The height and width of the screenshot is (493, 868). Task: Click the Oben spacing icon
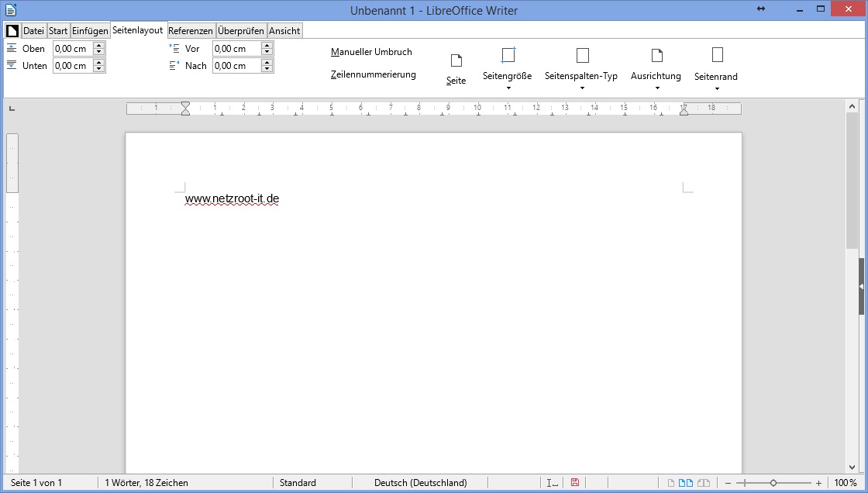tap(12, 48)
